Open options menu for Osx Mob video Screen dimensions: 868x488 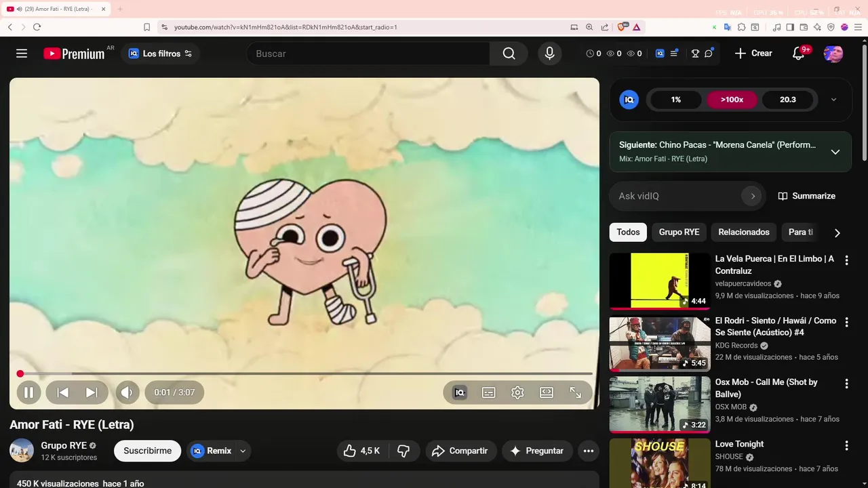point(846,384)
